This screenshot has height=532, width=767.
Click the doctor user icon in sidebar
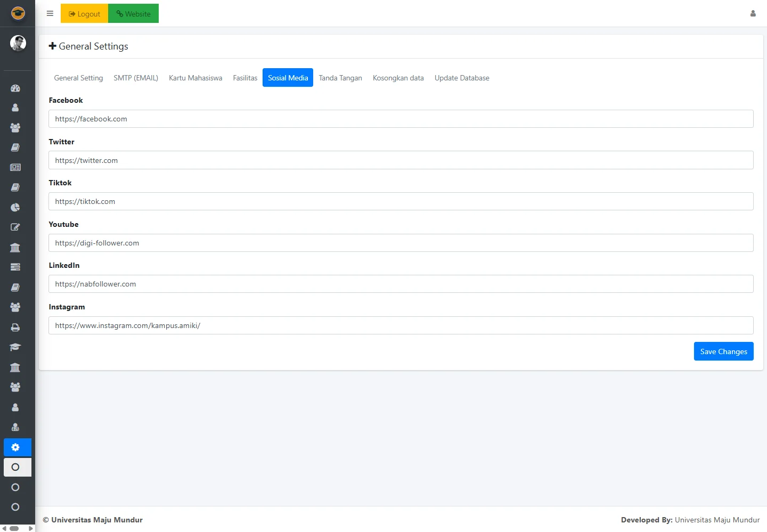15,427
